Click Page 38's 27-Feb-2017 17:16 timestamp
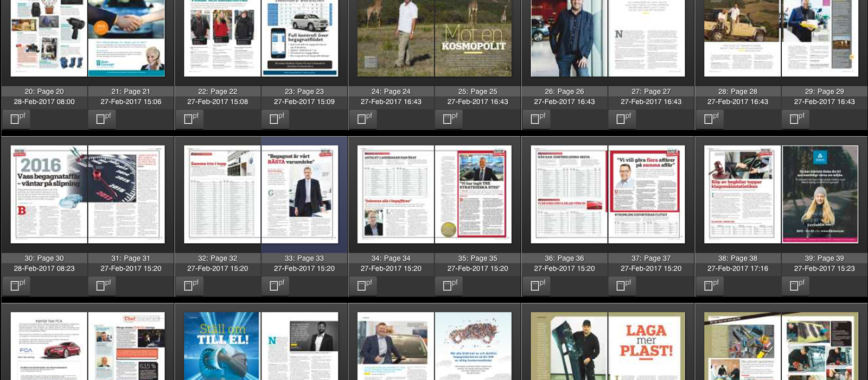Viewport: 868px width, 380px height. click(738, 269)
